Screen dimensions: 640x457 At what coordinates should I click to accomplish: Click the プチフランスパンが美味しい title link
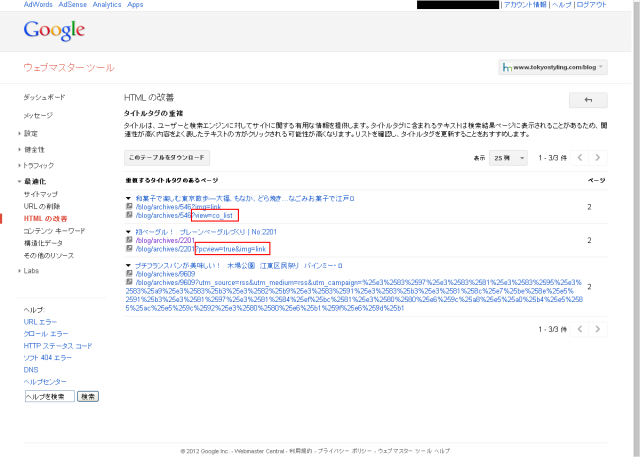(239, 266)
